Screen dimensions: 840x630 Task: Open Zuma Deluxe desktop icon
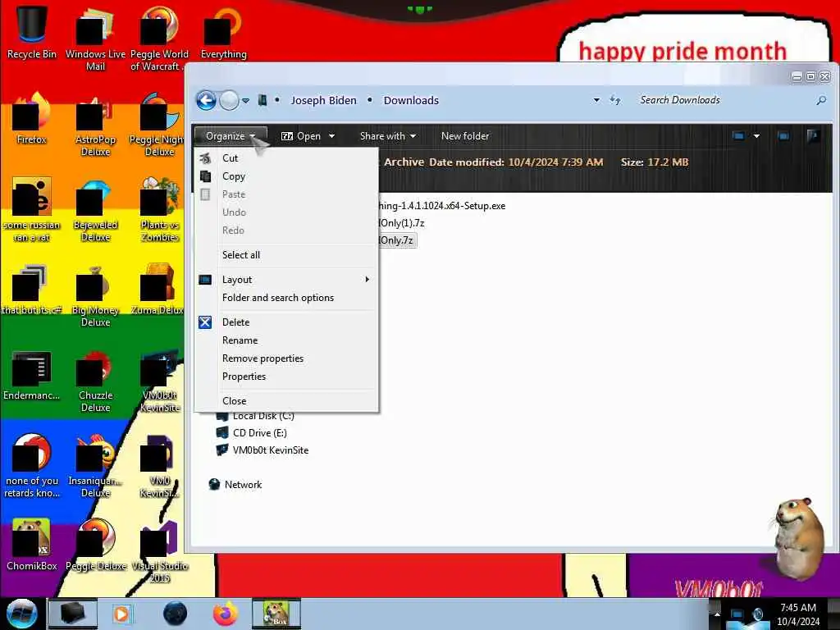[157, 290]
